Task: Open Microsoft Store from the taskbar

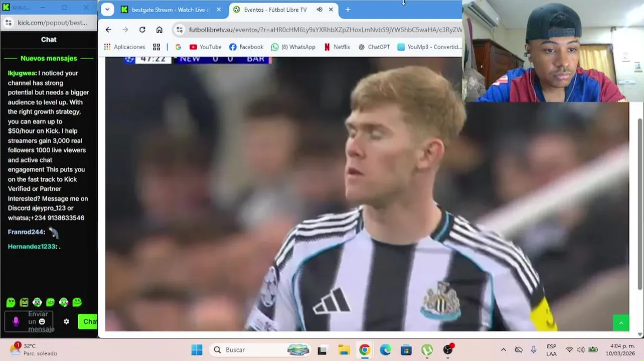Action: [406, 350]
